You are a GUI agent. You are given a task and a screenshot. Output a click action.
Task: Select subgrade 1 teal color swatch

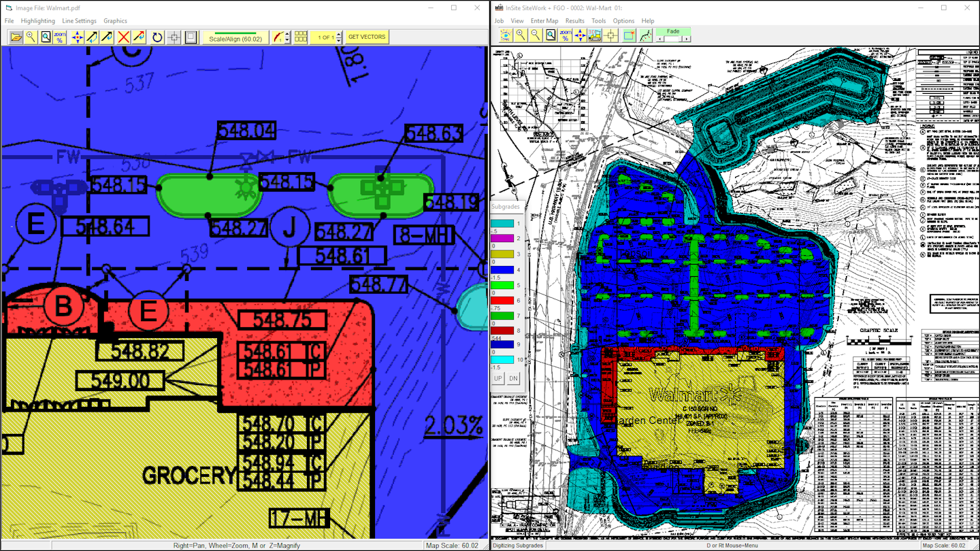[502, 224]
